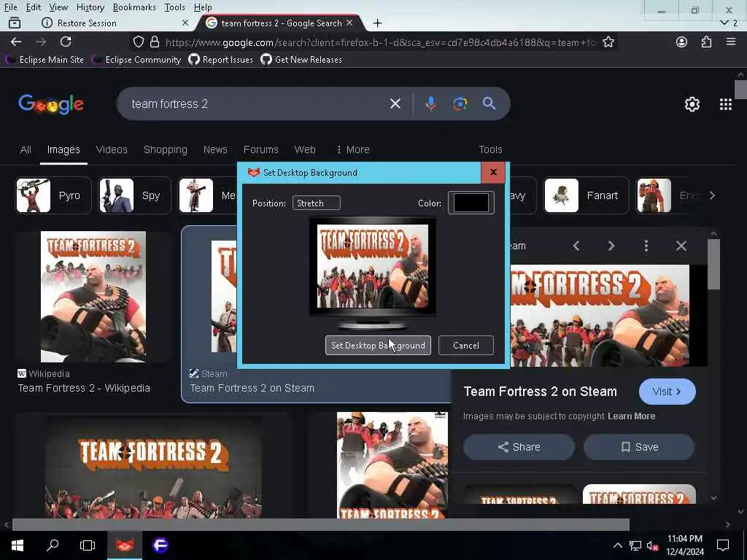Open Get New Releases bookmark
Viewport: 747px width, 560px height.
click(x=301, y=60)
